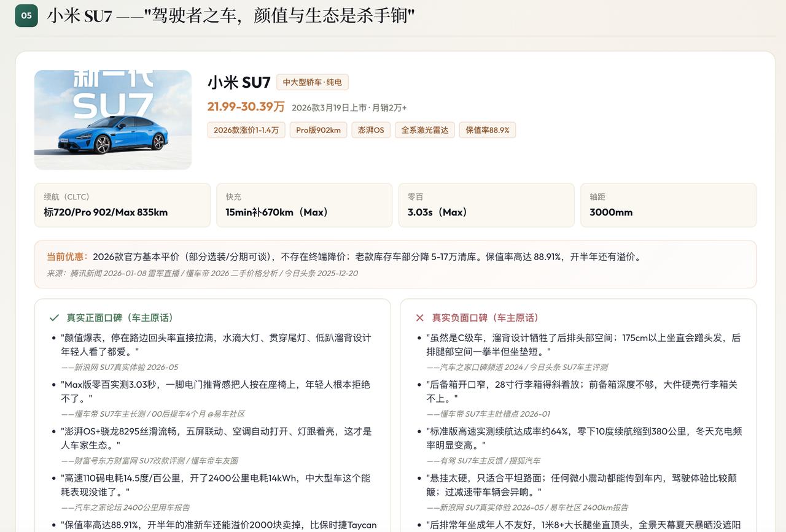Viewport: 786px width, 532px height.
Task: Click the review starting "高速110码电耗14.5度/百公里"
Action: point(216,485)
